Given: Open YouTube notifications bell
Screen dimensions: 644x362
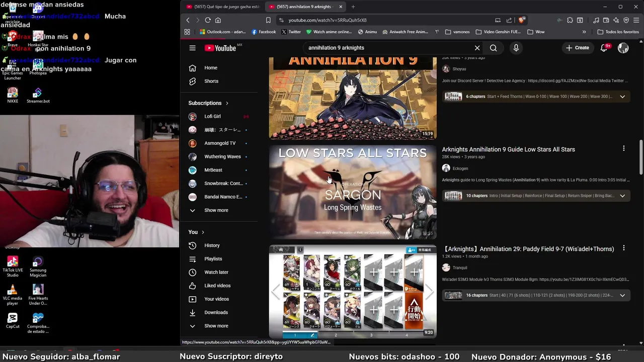Looking at the screenshot, I should click(x=604, y=48).
